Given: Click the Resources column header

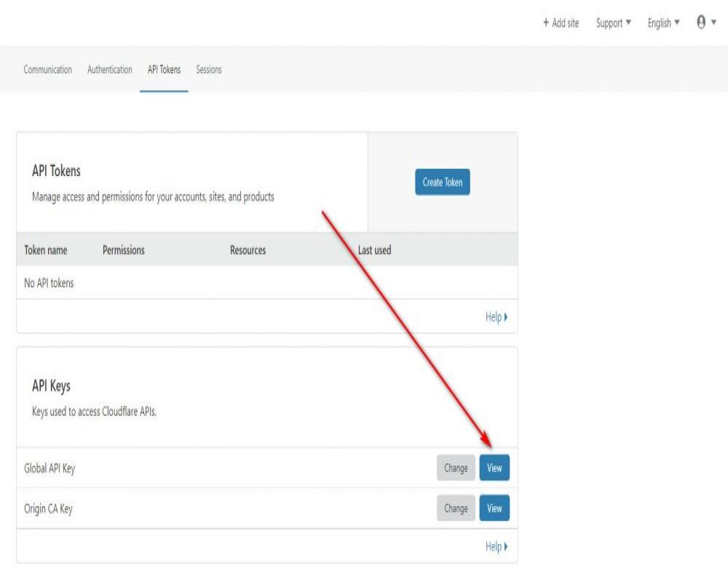Looking at the screenshot, I should 248,250.
